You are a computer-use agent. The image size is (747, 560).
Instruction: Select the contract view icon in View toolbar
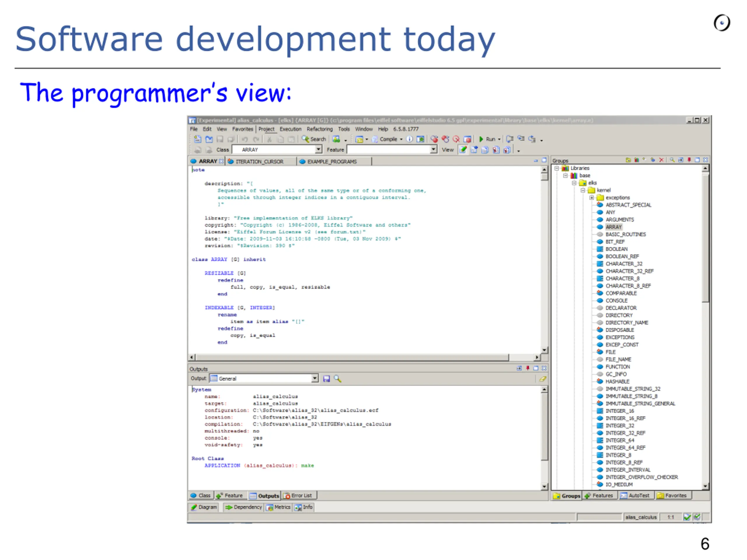point(496,150)
